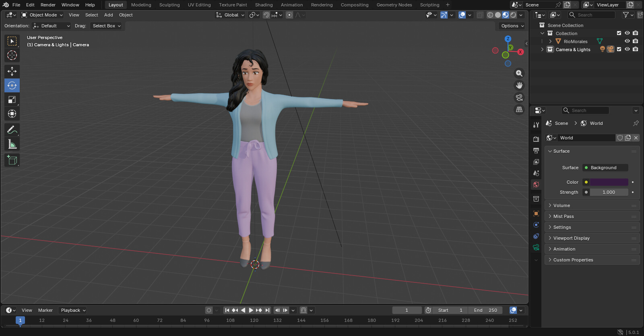Jump to the last frame button
Viewport: 644px width, 336px height.
[267, 310]
